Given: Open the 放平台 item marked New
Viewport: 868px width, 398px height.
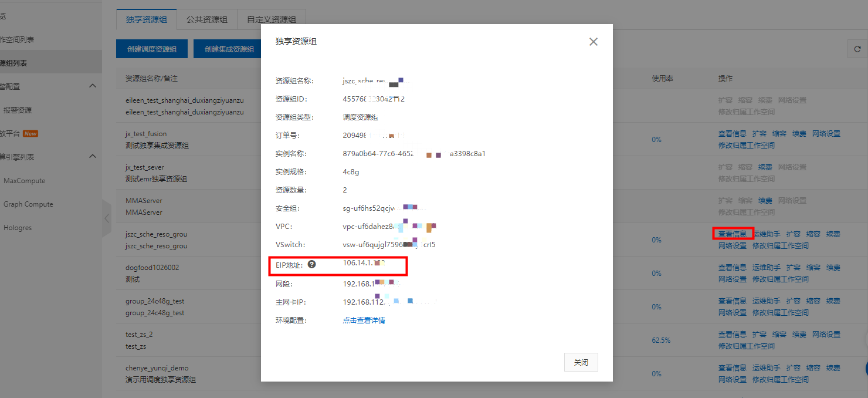Looking at the screenshot, I should [19, 133].
